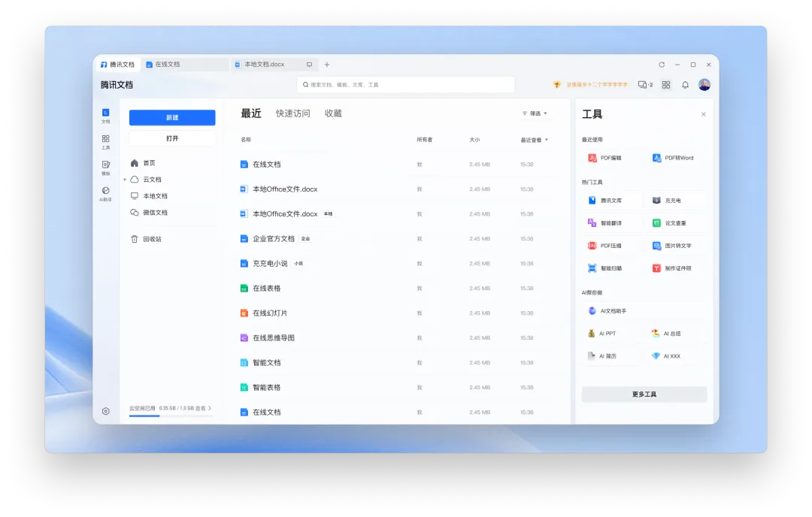Screen dimensions: 812x517
Task: Focus the 搜索文档 search field
Action: coord(405,84)
